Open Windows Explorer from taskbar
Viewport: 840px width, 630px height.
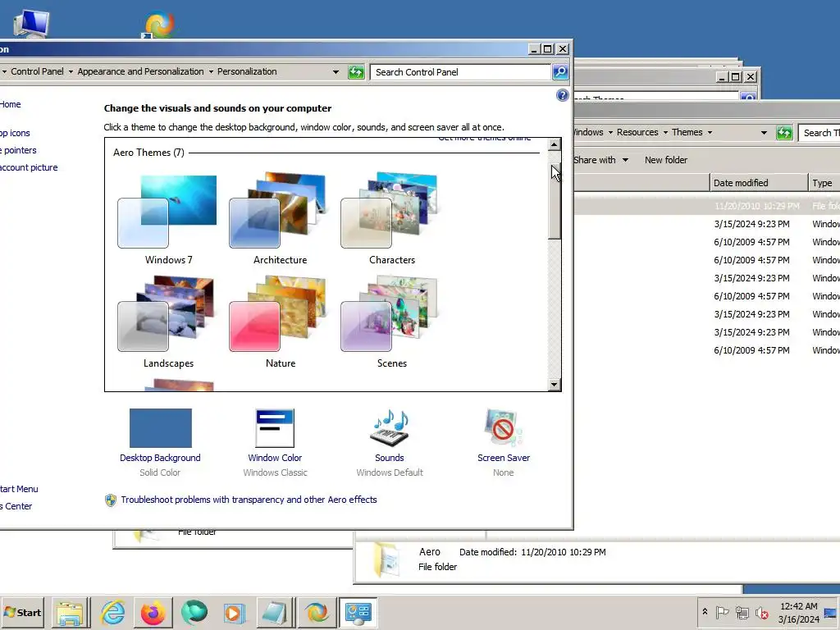pos(71,613)
